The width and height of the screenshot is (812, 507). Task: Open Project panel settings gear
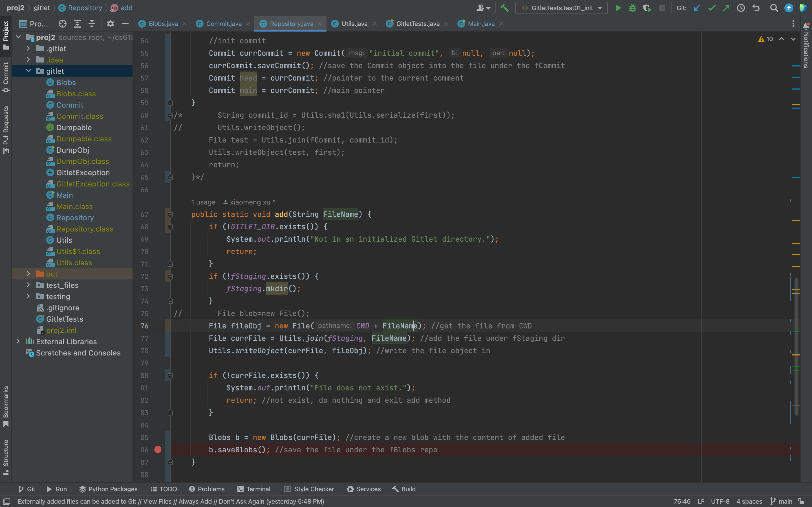(111, 24)
